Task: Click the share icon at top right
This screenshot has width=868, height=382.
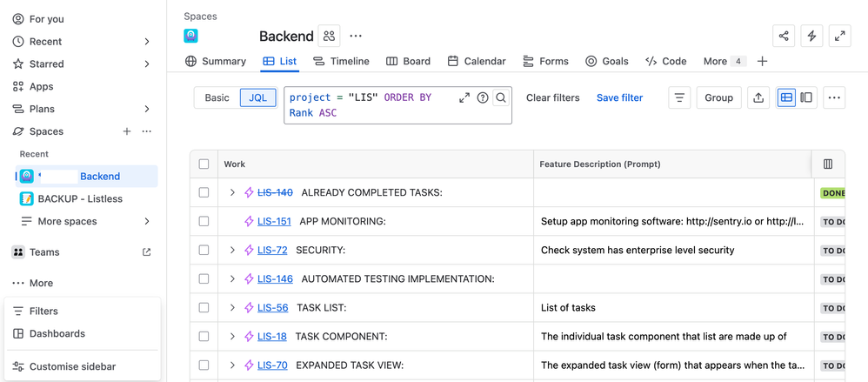Action: (784, 36)
